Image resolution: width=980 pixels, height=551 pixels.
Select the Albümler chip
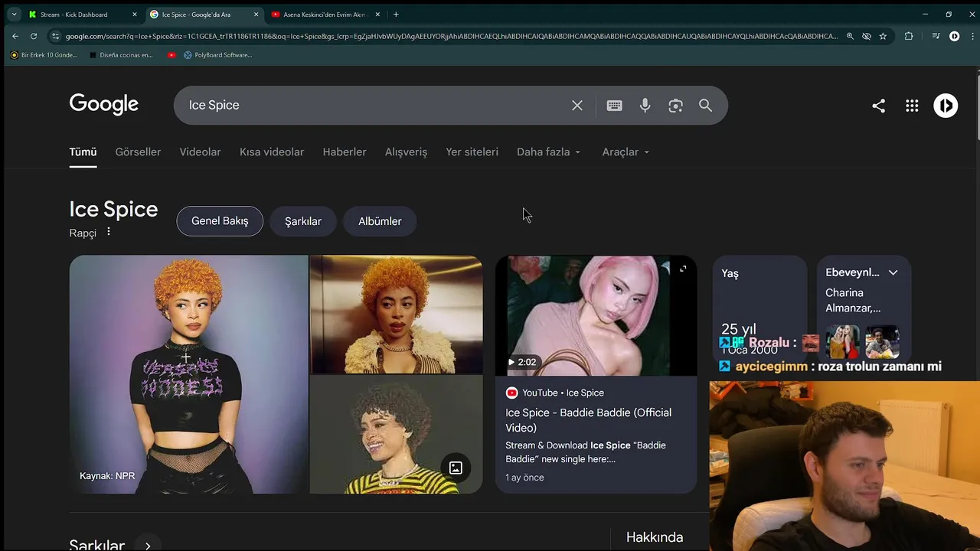click(380, 221)
